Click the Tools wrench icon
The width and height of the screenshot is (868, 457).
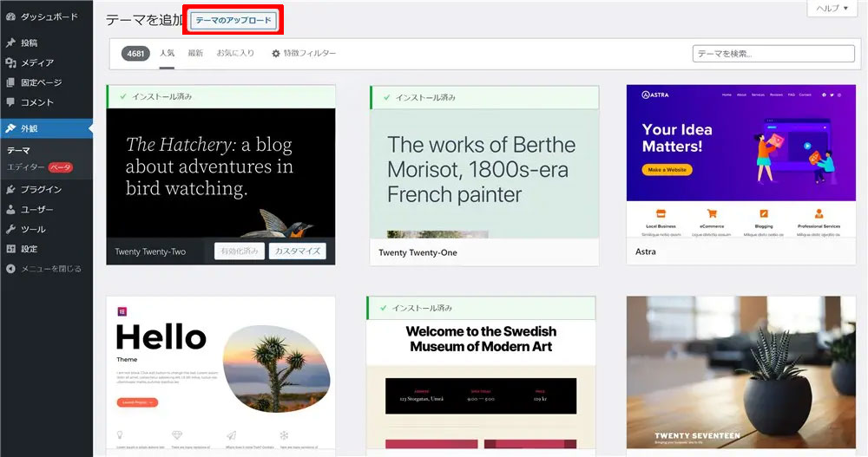[10, 229]
